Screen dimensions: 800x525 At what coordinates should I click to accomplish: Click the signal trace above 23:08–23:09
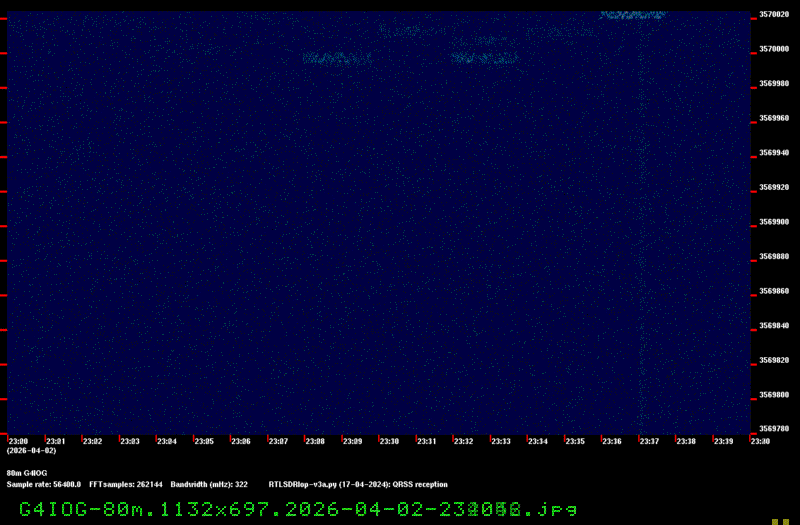click(x=337, y=58)
